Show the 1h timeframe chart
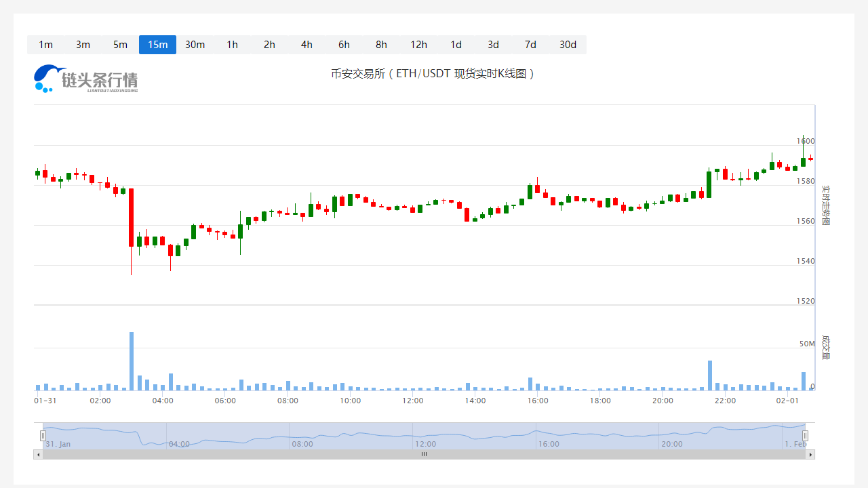This screenshot has height=488, width=868. (x=232, y=45)
